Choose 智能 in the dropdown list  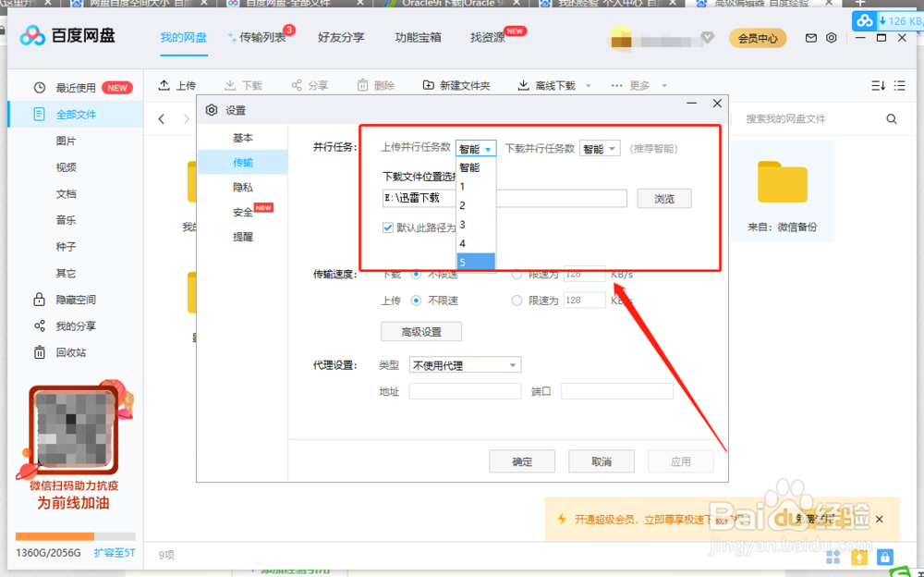tap(476, 167)
